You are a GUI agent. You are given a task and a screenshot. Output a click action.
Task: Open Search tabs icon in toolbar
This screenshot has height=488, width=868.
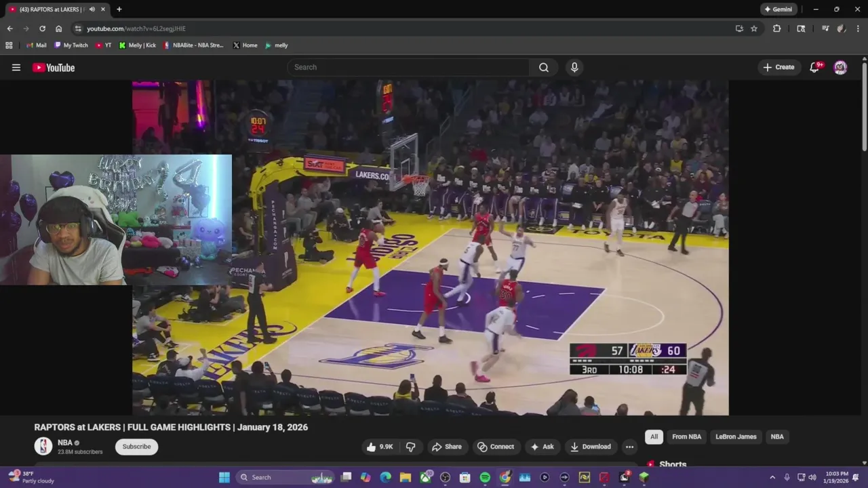(x=801, y=28)
